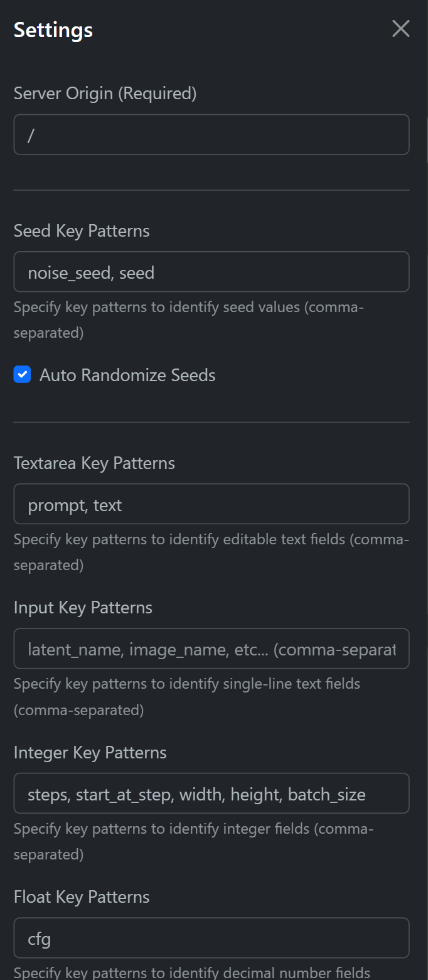The height and width of the screenshot is (980, 428).
Task: Focus the Server Origin input field
Action: 211,134
